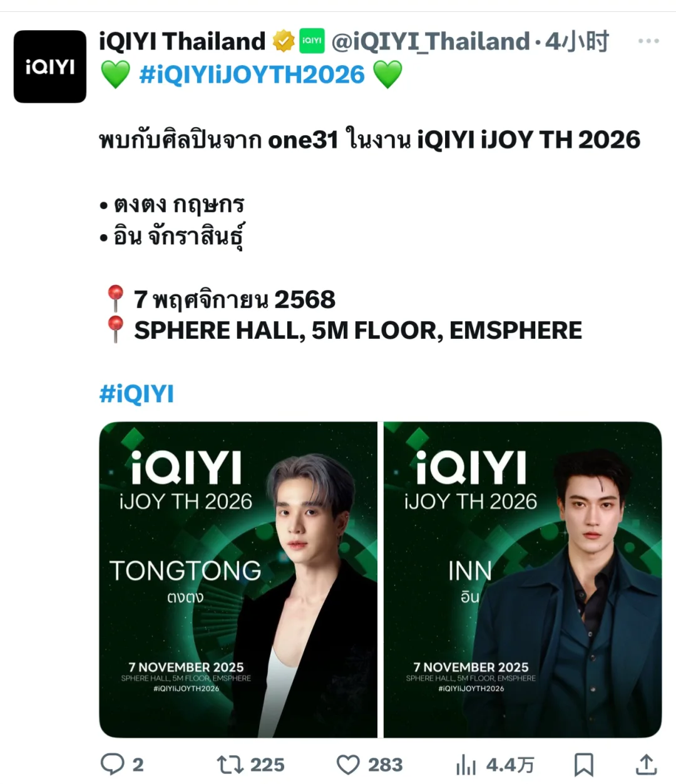Image resolution: width=676 pixels, height=784 pixels.
Task: Click the like count 283
Action: (385, 765)
